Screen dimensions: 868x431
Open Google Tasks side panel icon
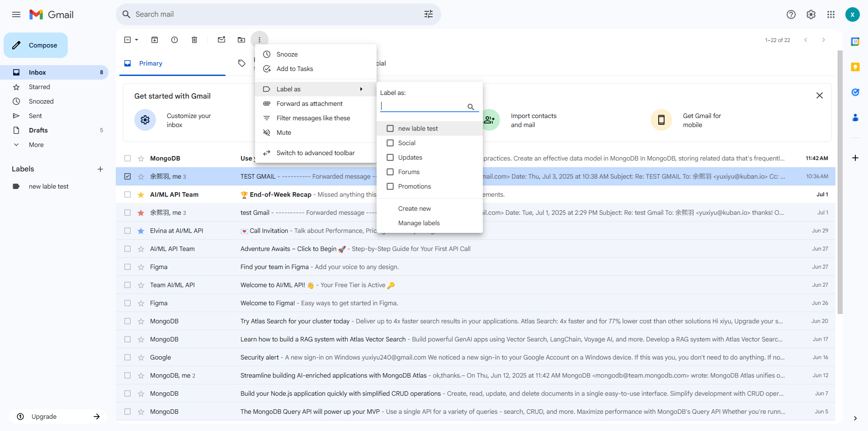pyautogui.click(x=855, y=92)
